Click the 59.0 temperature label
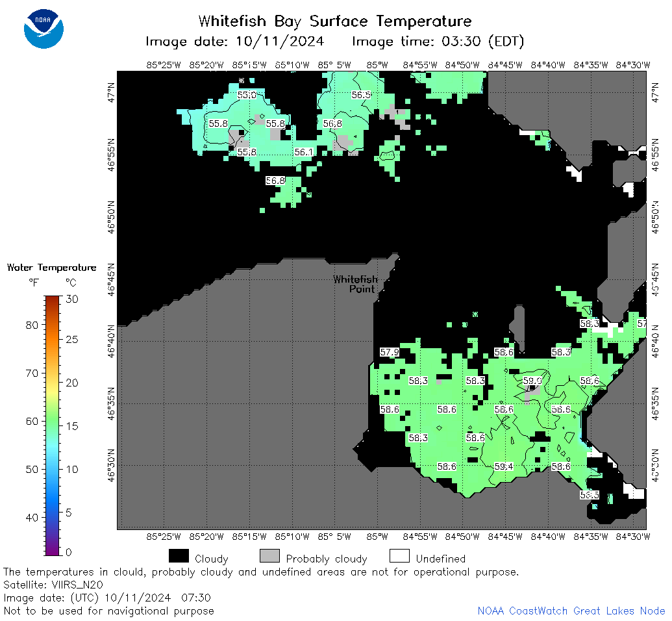Image resolution: width=672 pixels, height=621 pixels. [x=532, y=381]
